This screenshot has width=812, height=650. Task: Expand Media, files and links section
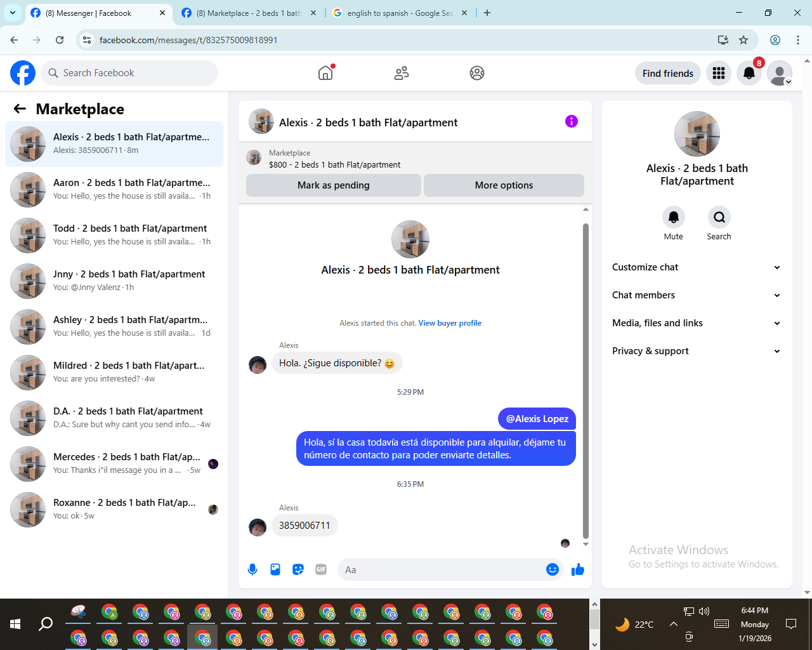[697, 323]
